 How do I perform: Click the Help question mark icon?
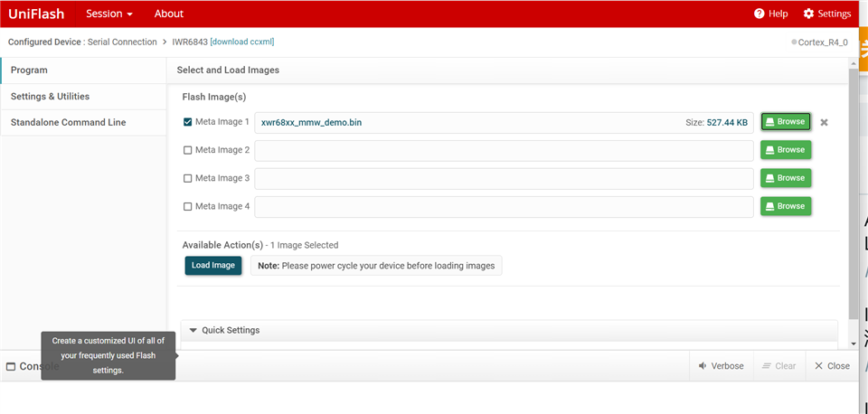[759, 14]
